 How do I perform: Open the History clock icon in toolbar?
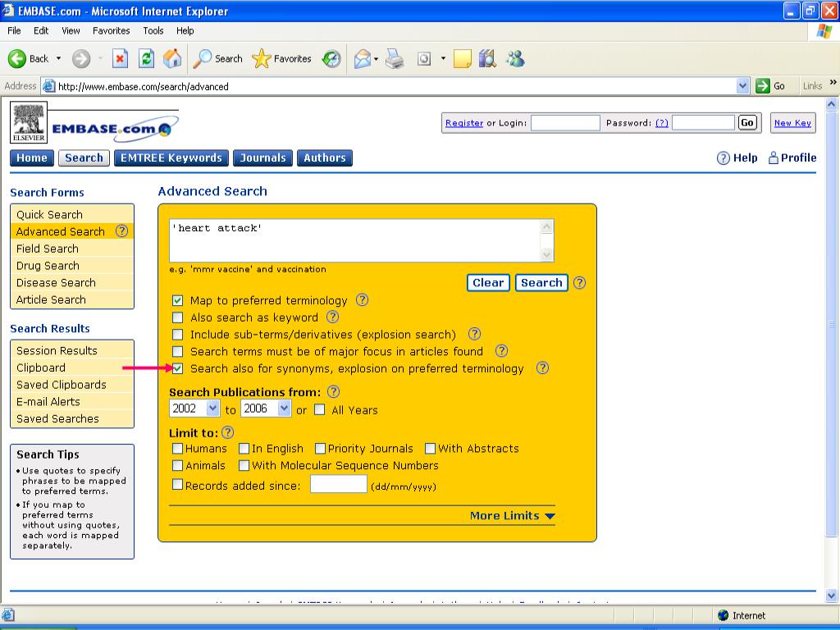331,58
